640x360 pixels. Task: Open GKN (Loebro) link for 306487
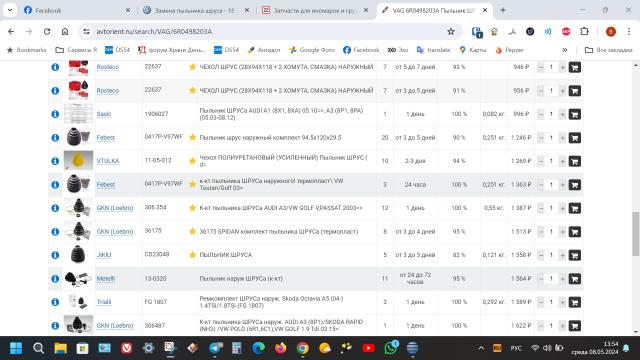pyautogui.click(x=115, y=325)
